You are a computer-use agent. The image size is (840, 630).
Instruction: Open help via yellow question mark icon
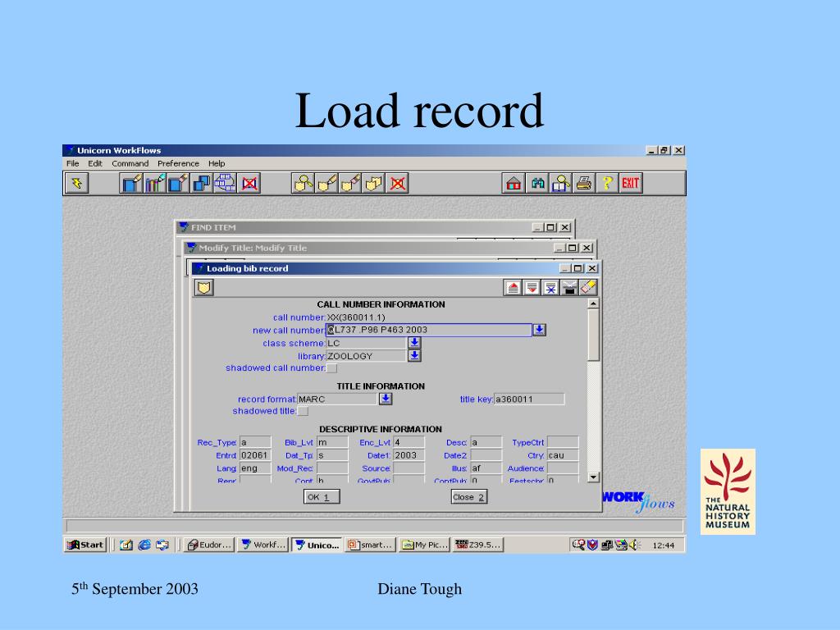coord(607,183)
